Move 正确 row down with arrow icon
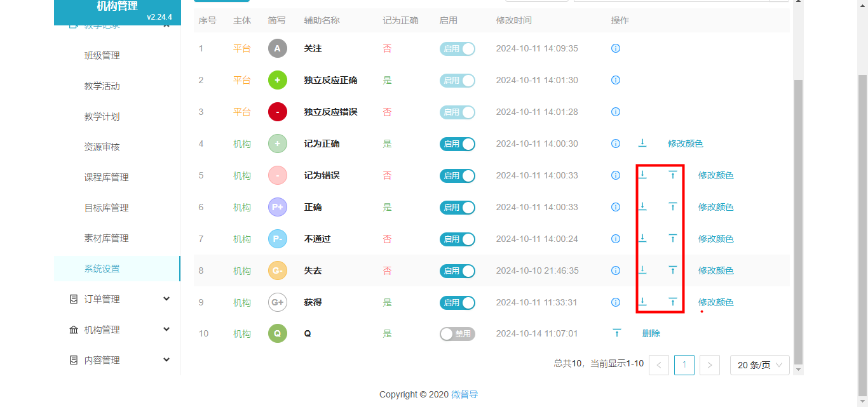868x407 pixels. click(x=642, y=206)
